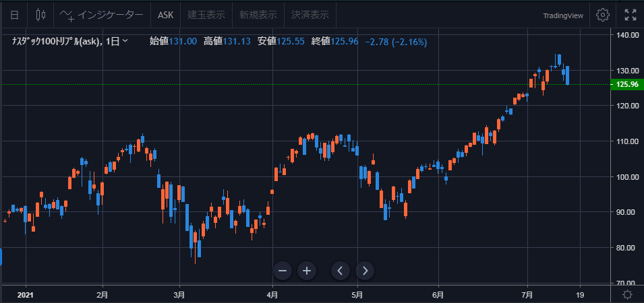This screenshot has height=303, width=644.
Task: Open axis settings icon at bottom right
Action: [x=627, y=294]
